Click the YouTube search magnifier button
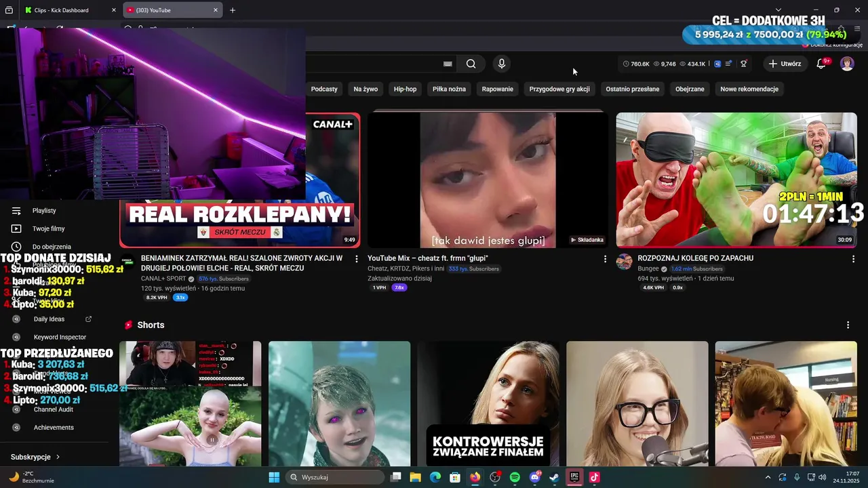The image size is (868, 488). pyautogui.click(x=471, y=64)
